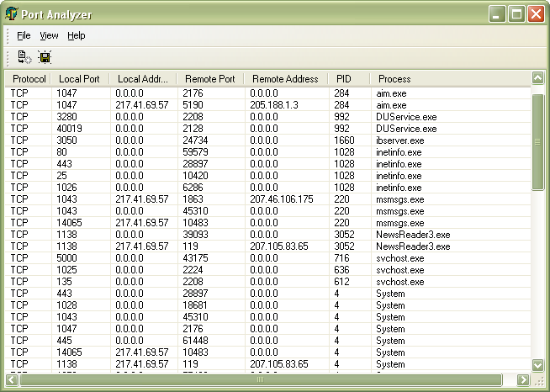The height and width of the screenshot is (392, 550).
Task: Click the save list floppy disk toolbar icon
Action: point(45,57)
